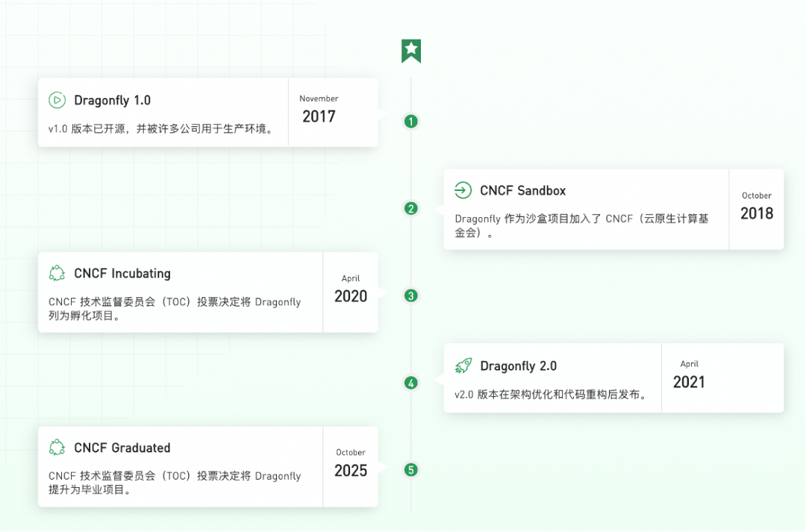Select the play icon on Dragonfly 1.0 card
Image resolution: width=806 pixels, height=532 pixels.
[57, 98]
